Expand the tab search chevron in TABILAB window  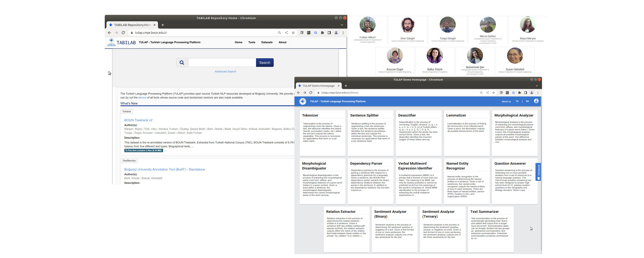coord(342,25)
